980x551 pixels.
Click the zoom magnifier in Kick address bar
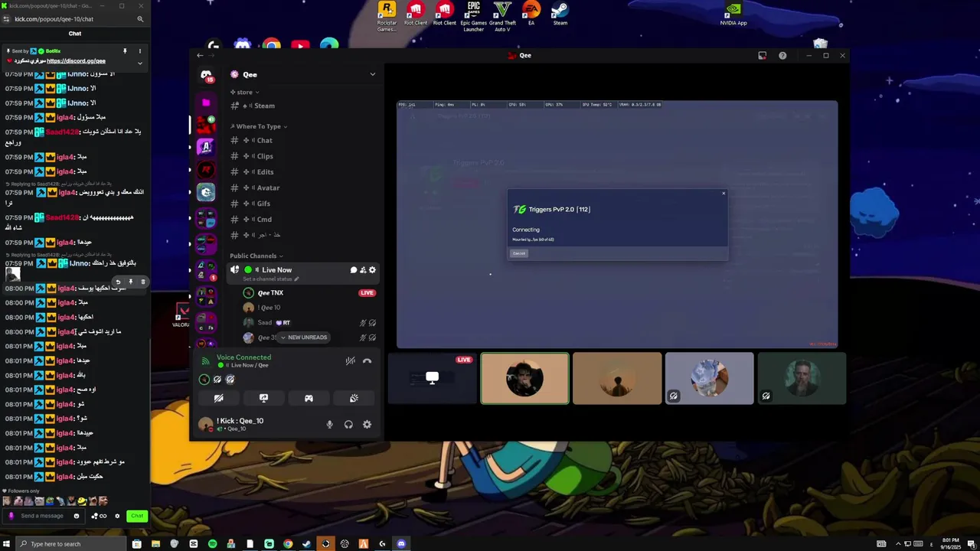click(140, 19)
